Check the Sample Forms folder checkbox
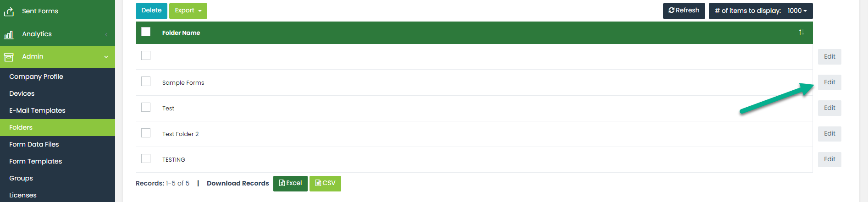868x202 pixels. click(146, 82)
